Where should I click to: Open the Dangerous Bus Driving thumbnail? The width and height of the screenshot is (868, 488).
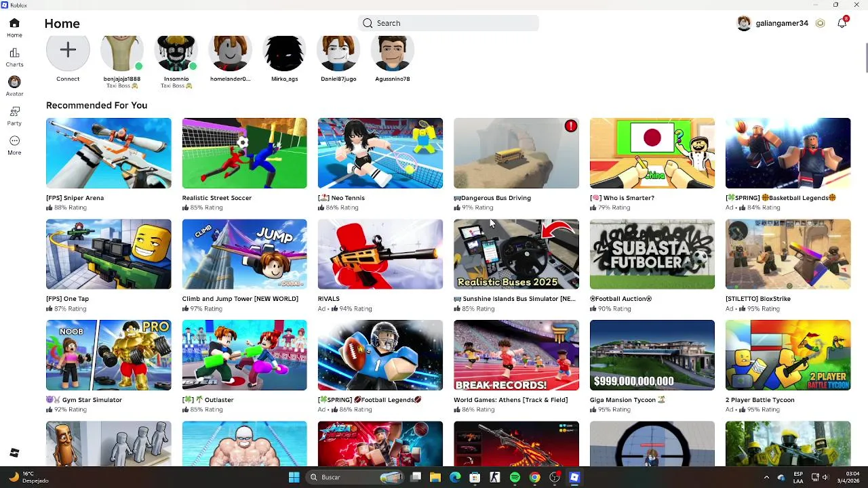516,153
